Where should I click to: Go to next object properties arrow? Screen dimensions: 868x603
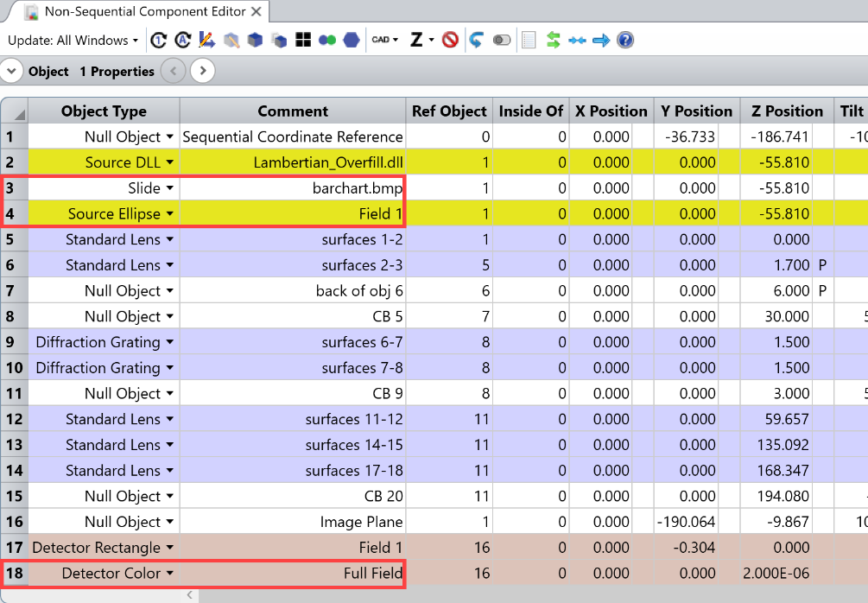203,71
